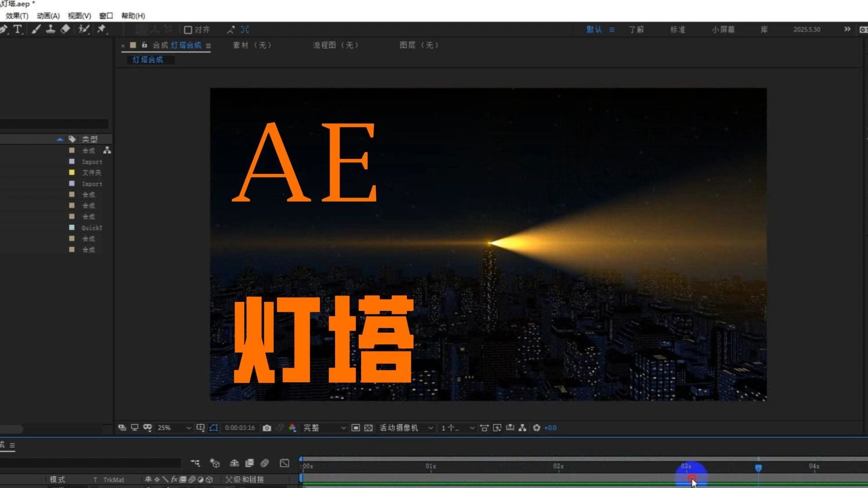Switch to the 素材 (无) tab
The width and height of the screenshot is (868, 488).
(x=252, y=45)
